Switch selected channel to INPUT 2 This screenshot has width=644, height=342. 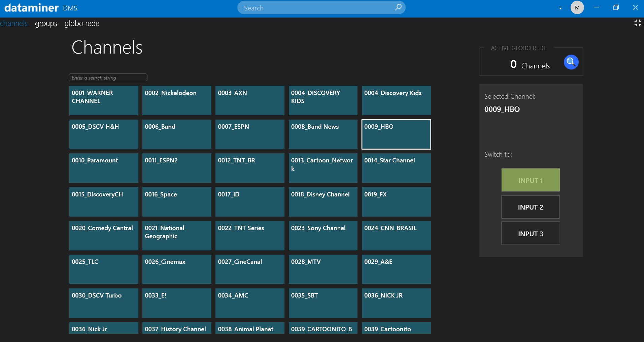[x=531, y=207]
